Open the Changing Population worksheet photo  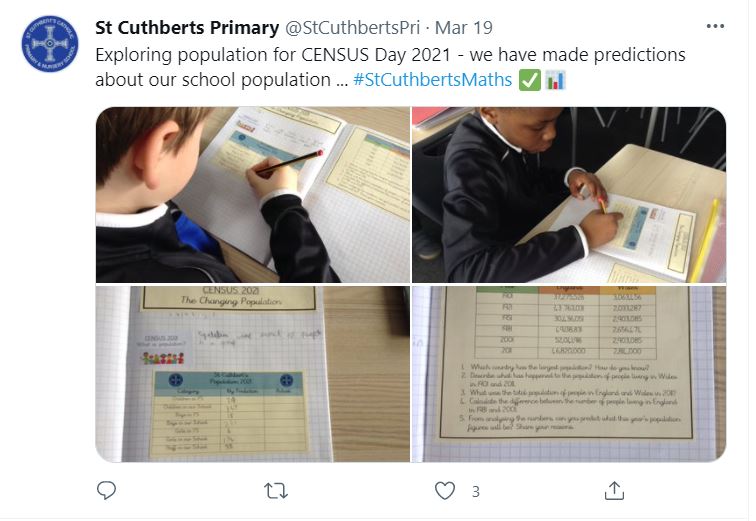253,374
